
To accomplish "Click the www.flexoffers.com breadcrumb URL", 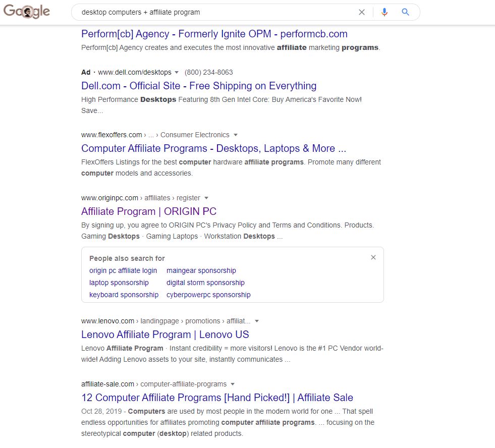I will pyautogui.click(x=112, y=135).
